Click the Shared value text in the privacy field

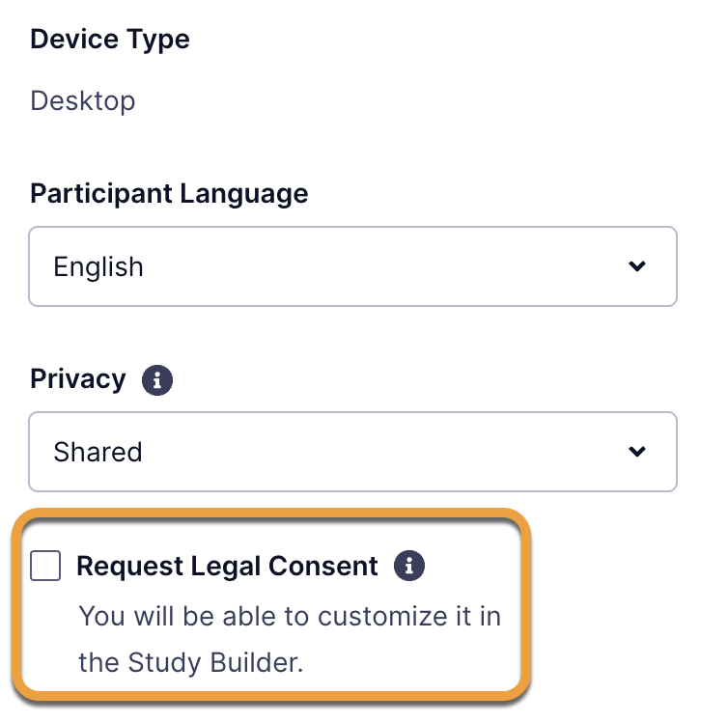click(98, 452)
